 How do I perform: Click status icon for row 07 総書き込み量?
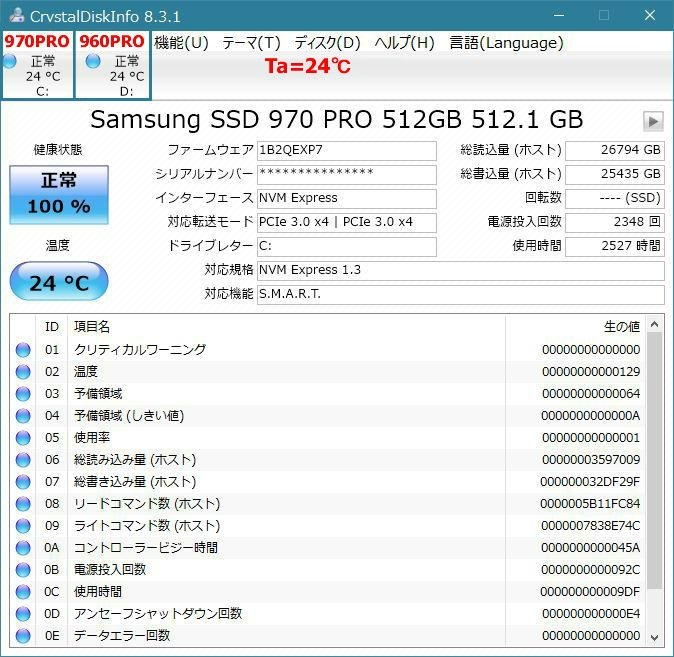coord(23,482)
